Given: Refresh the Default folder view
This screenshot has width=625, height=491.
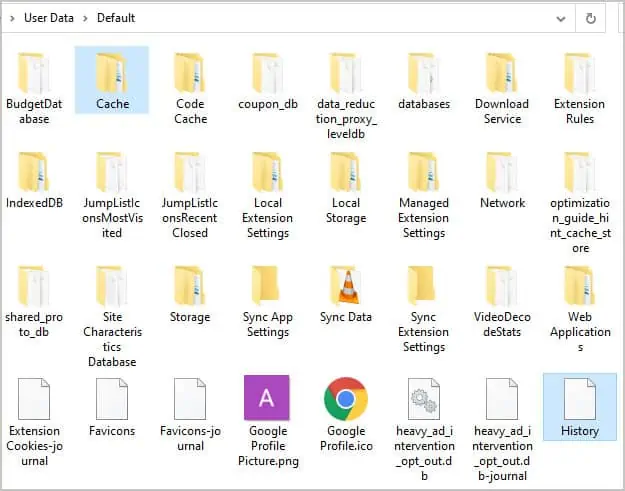Looking at the screenshot, I should [590, 18].
